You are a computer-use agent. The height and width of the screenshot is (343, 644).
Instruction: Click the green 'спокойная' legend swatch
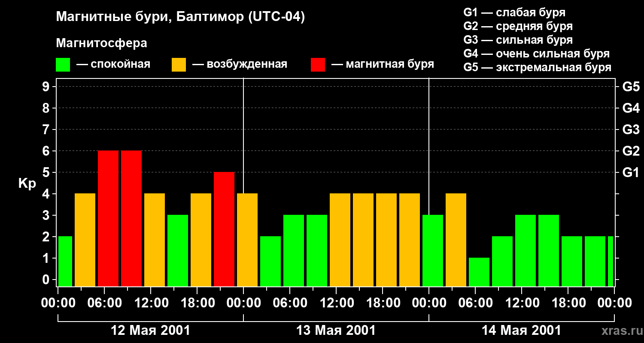click(x=63, y=65)
